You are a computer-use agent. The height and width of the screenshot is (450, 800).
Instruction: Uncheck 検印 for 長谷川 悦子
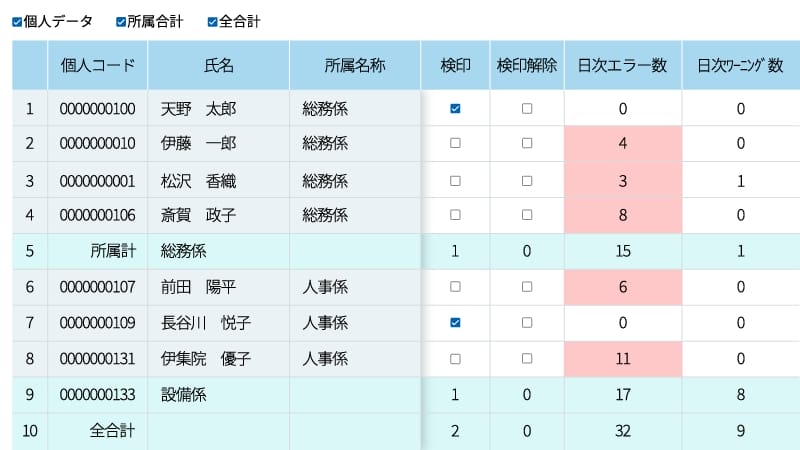point(455,323)
